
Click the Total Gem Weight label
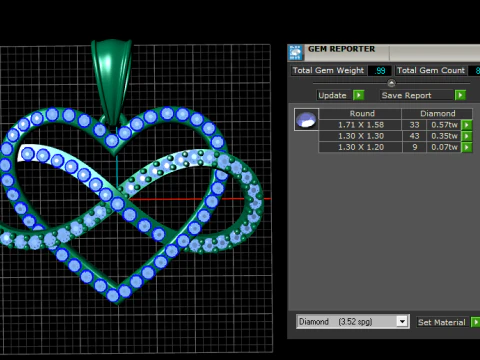(328, 70)
